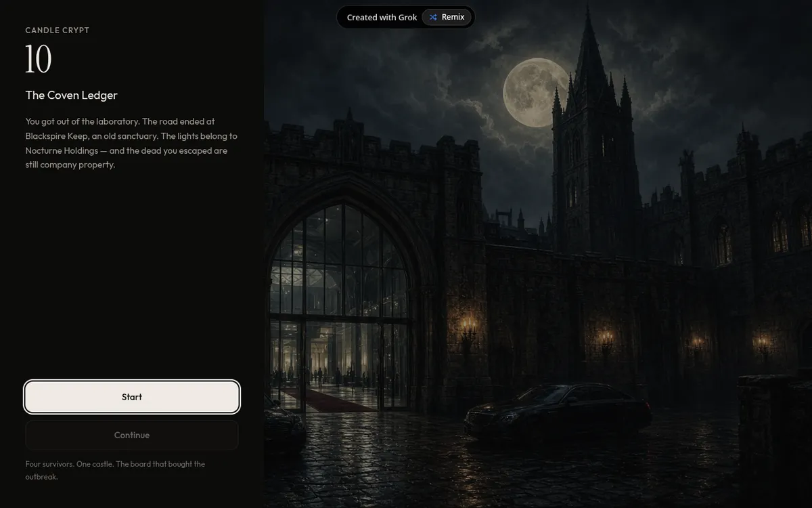812x508 pixels.
Task: Click the "CANDLE CRYPT" heading text
Action: [x=58, y=30]
